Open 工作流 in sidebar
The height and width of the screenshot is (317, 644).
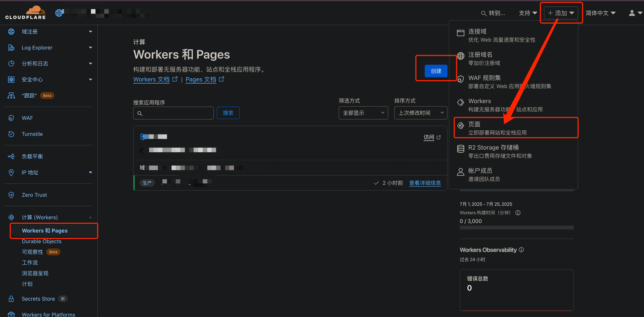click(x=30, y=262)
